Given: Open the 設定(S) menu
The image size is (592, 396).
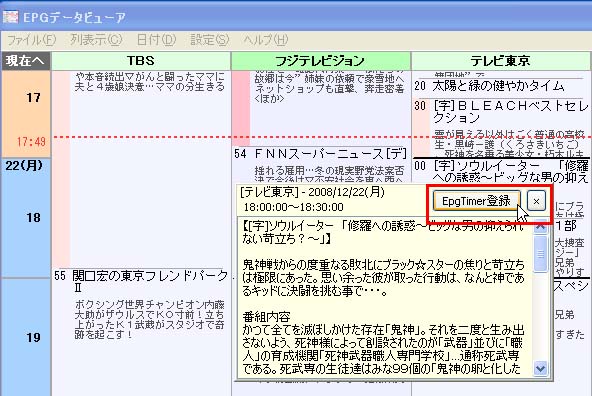Looking at the screenshot, I should (210, 40).
